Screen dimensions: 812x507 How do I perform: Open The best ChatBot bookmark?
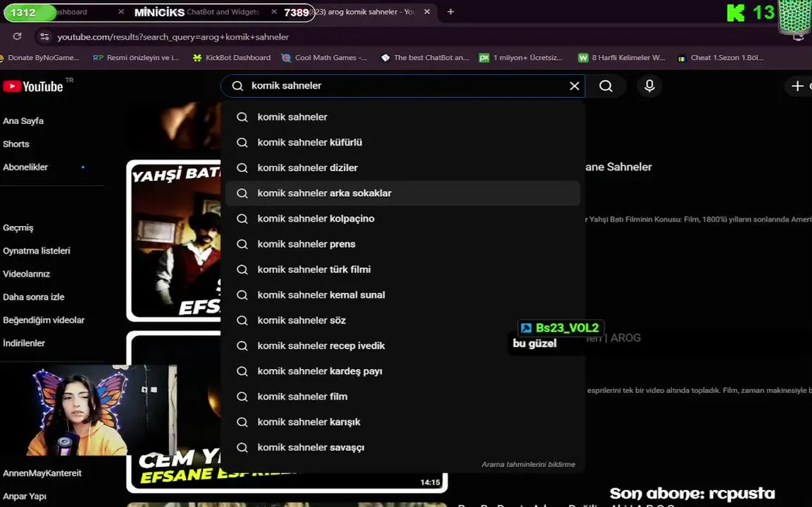425,58
